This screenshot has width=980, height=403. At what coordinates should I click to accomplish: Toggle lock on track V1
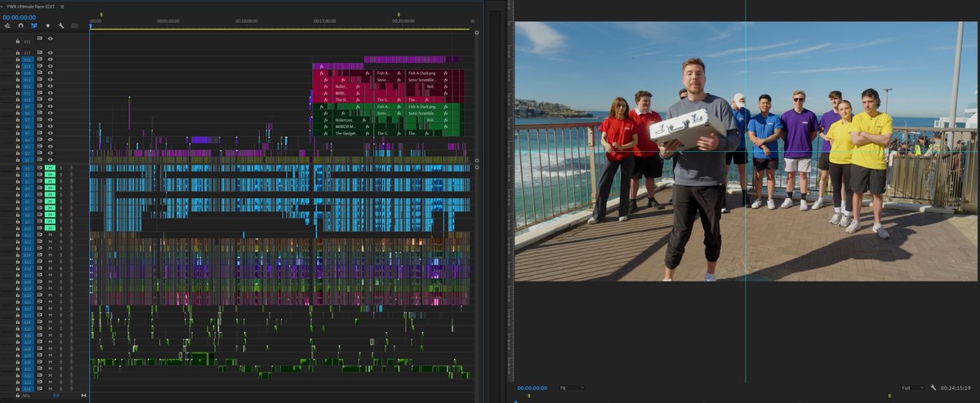tap(18, 160)
